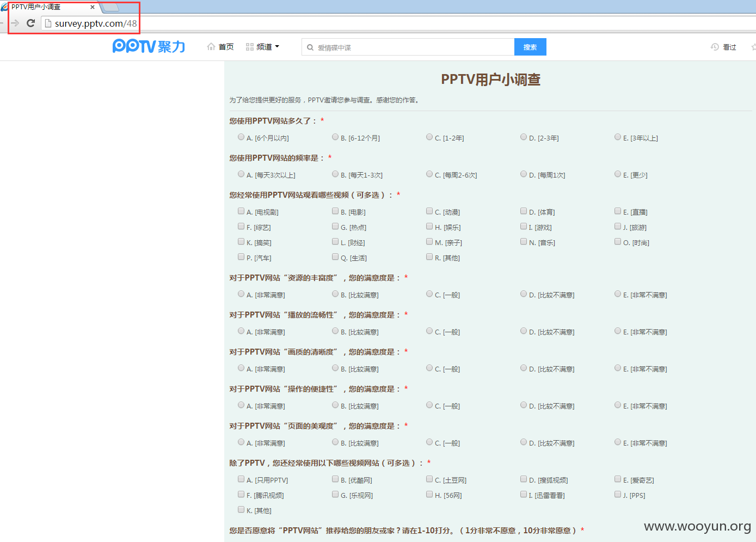Open 看过 watch history

click(x=729, y=47)
